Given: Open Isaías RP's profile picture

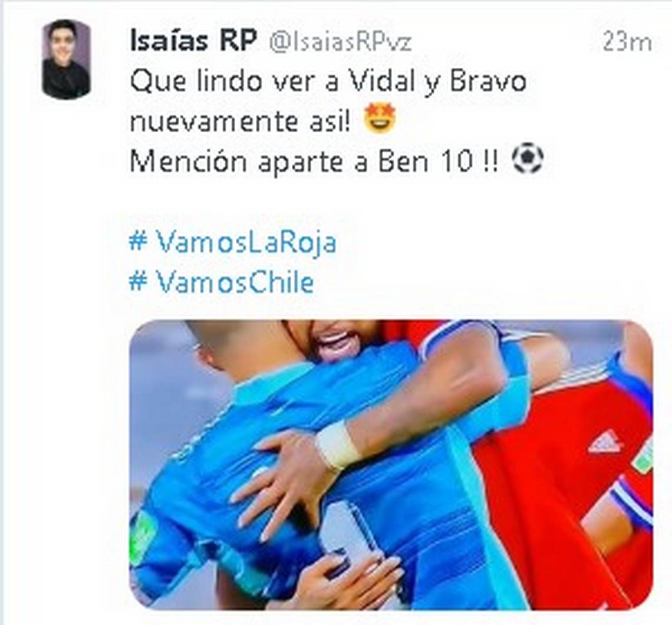Looking at the screenshot, I should [x=66, y=59].
